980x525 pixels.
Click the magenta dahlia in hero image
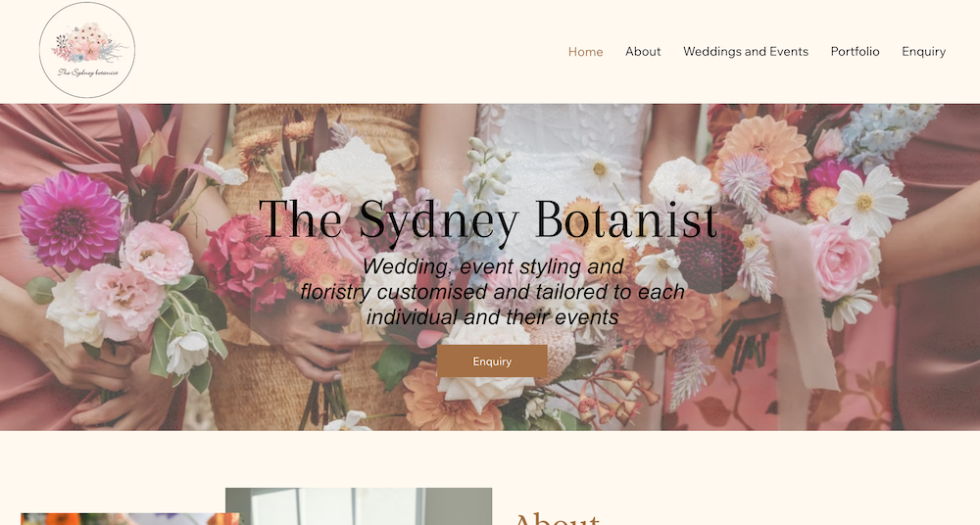pos(70,221)
